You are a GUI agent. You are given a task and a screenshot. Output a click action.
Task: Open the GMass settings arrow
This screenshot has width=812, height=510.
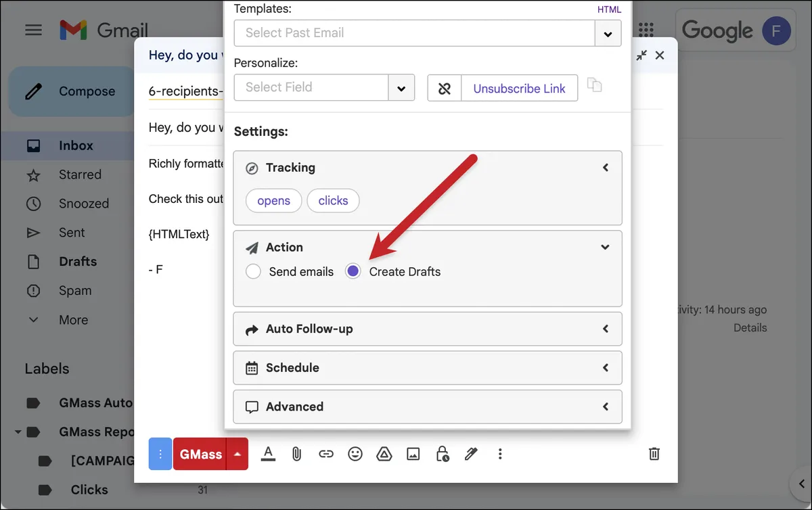238,454
